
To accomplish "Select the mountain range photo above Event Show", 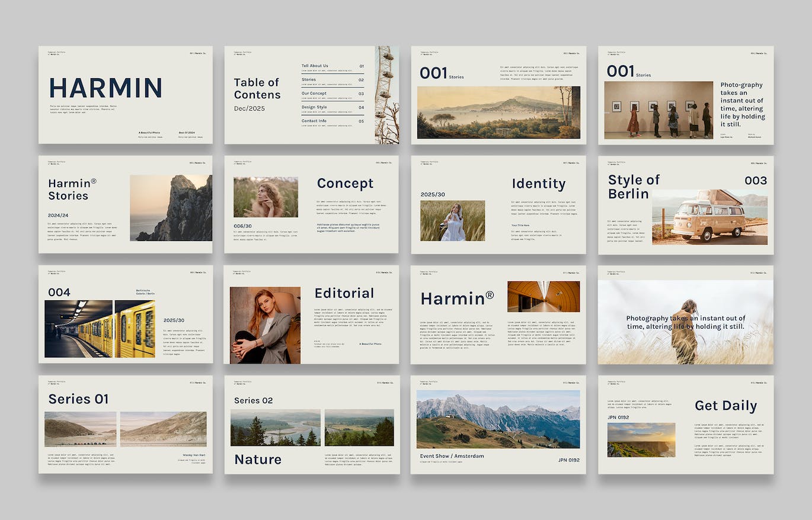I will click(x=498, y=419).
